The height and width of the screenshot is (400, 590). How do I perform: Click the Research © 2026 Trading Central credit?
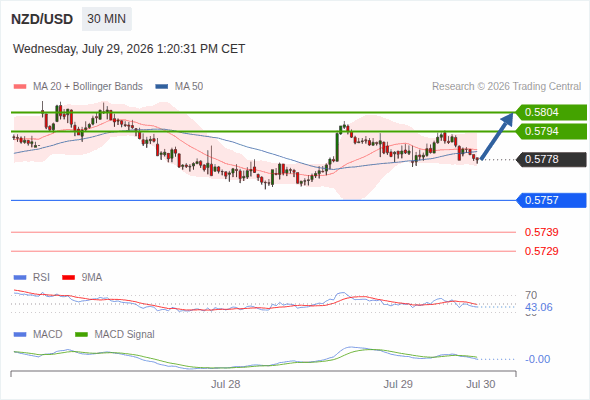point(506,87)
